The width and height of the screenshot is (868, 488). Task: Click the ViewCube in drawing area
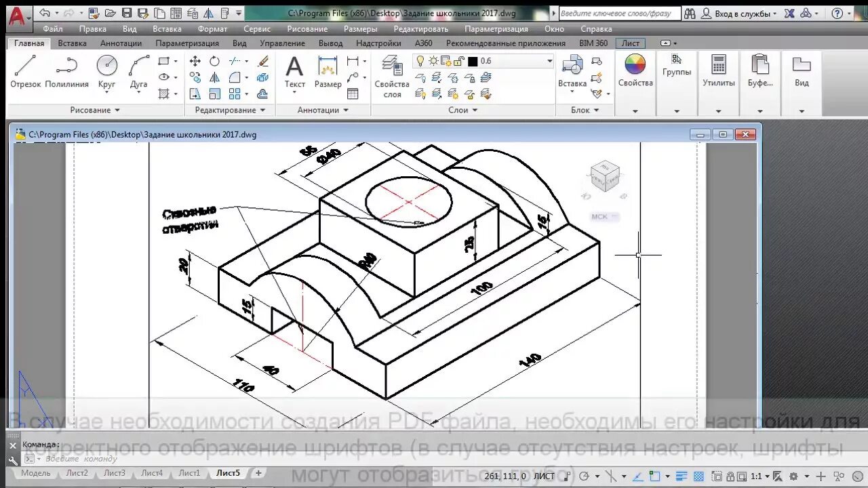point(606,176)
